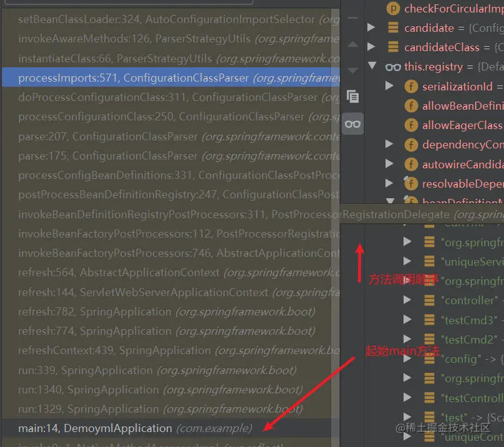The image size is (504, 447).
Task: Select the run:1329 SpringApplication frame
Action: point(171,409)
